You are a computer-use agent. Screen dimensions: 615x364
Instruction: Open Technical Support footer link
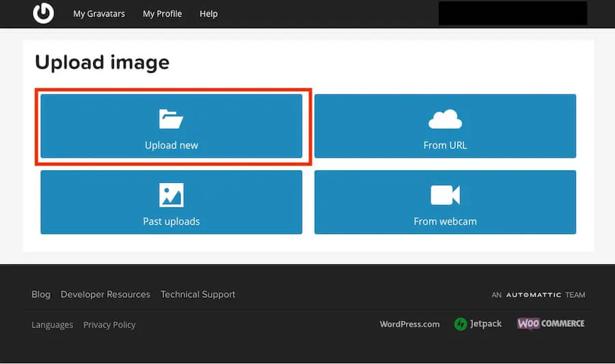tap(197, 294)
